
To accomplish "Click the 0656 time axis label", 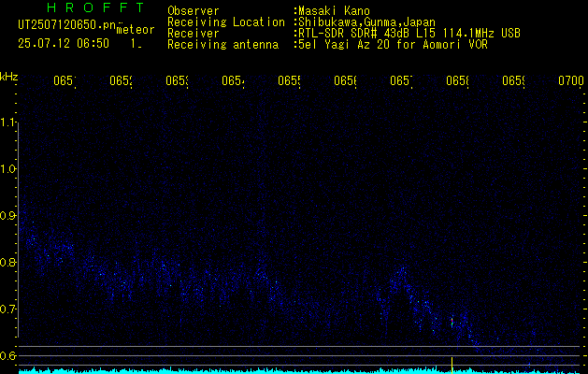I will click(345, 80).
